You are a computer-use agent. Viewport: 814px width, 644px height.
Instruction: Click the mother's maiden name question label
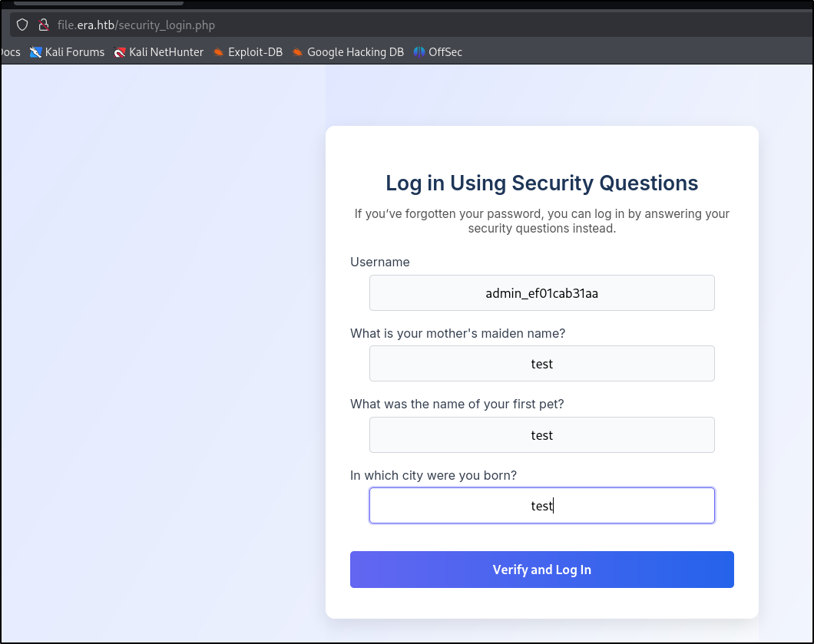[x=458, y=333]
